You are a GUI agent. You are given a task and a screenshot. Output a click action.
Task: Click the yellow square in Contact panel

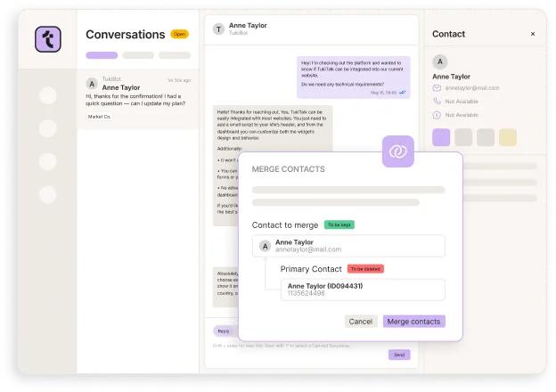(x=508, y=137)
